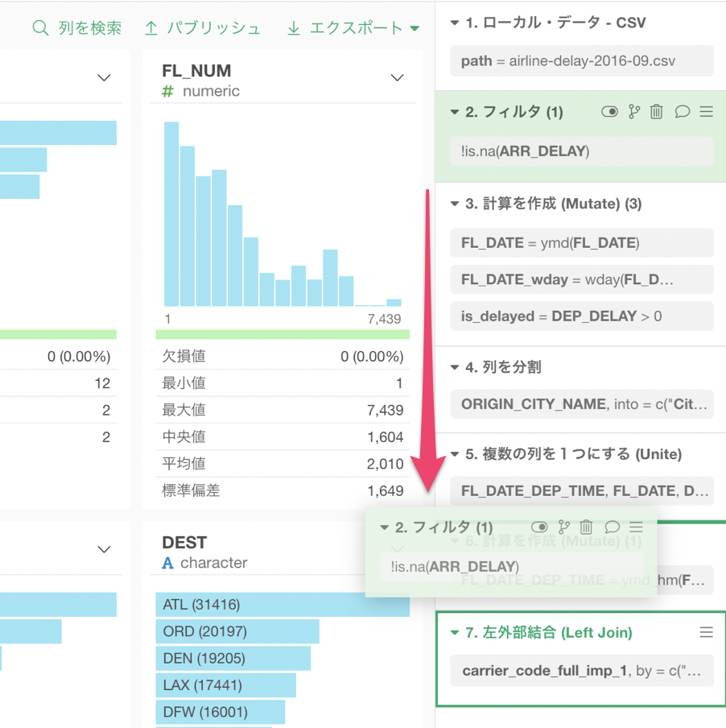Click the step 7 title 左外部結合 (Left Join)
This screenshot has width=726, height=728.
(549, 632)
